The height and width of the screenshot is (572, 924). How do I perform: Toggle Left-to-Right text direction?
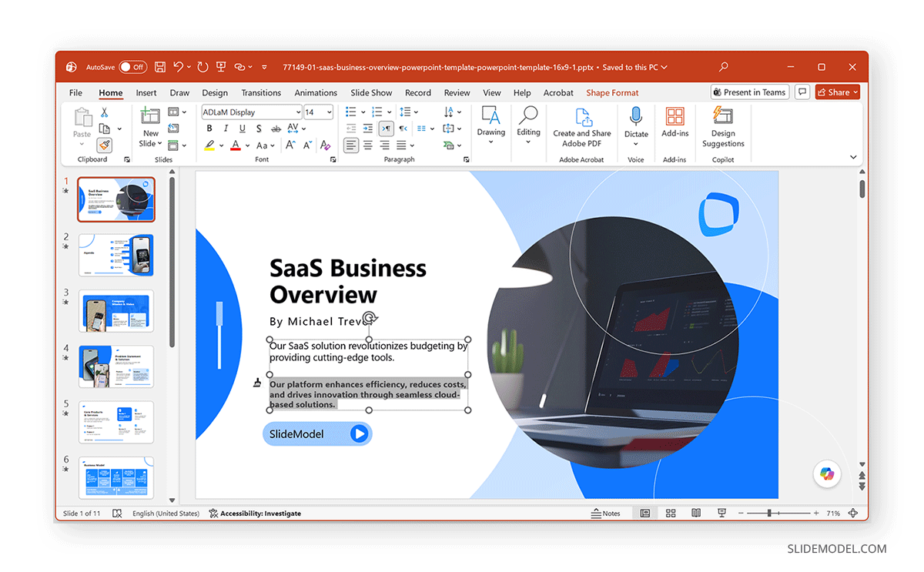pos(386,129)
